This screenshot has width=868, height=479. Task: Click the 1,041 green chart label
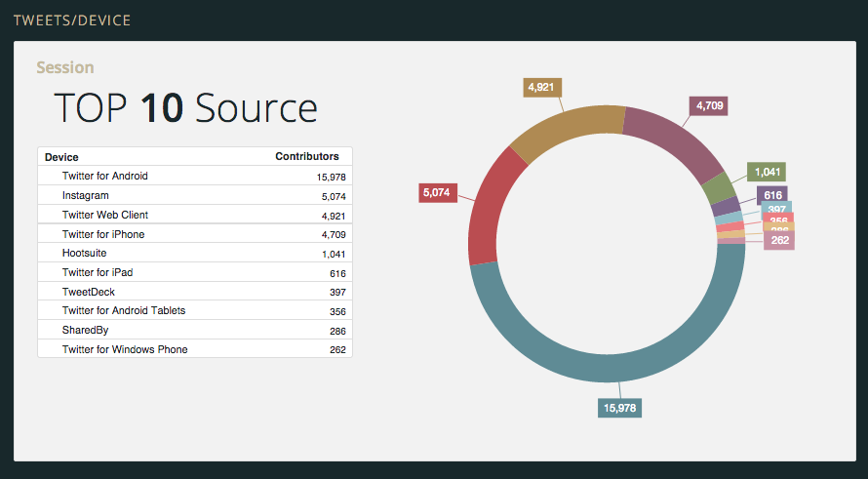tap(767, 173)
